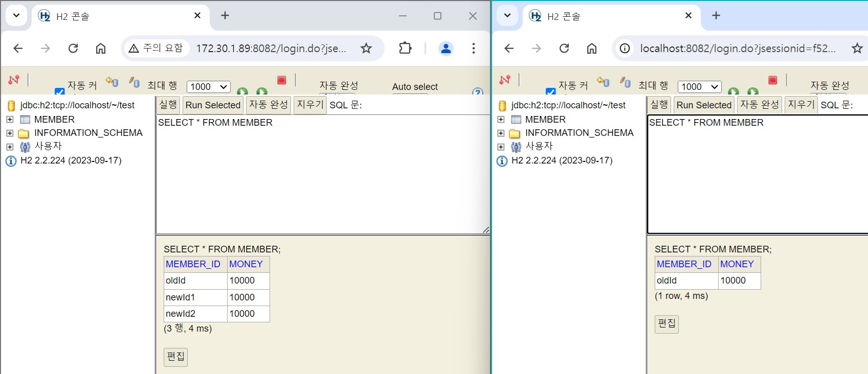
Task: Click Run Selected in the localhost window
Action: pos(704,105)
